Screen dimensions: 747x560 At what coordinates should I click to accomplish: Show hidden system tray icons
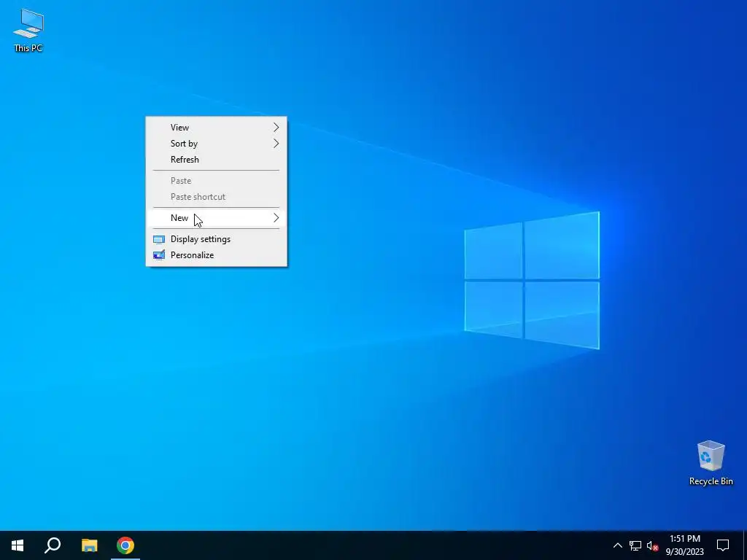617,545
